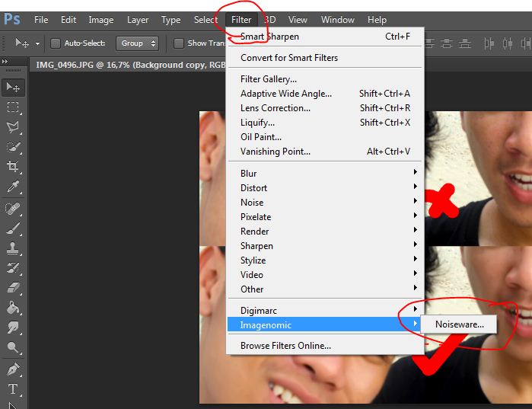This screenshot has width=532, height=409.
Task: Select the Eraser tool
Action: pyautogui.click(x=13, y=288)
